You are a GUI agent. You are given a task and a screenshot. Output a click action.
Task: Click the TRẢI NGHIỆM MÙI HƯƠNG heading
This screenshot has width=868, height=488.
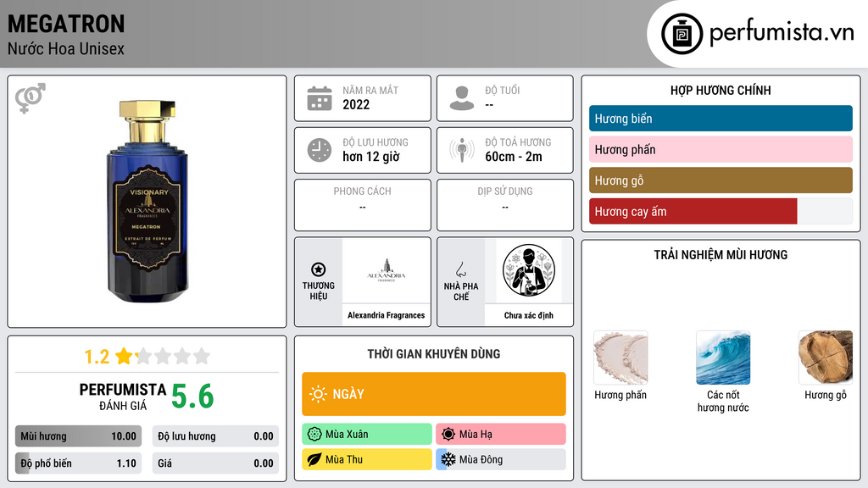tap(721, 254)
